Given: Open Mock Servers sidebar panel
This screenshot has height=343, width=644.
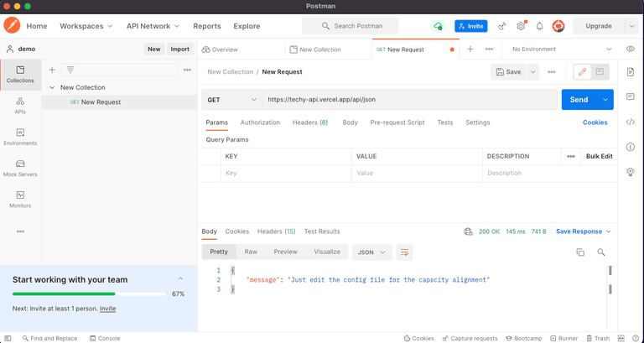Looking at the screenshot, I should (20, 169).
